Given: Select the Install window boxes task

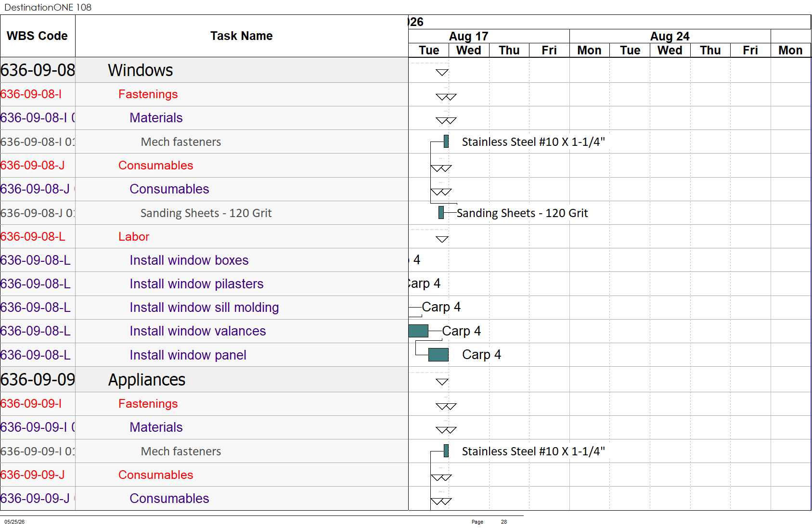Looking at the screenshot, I should tap(189, 260).
